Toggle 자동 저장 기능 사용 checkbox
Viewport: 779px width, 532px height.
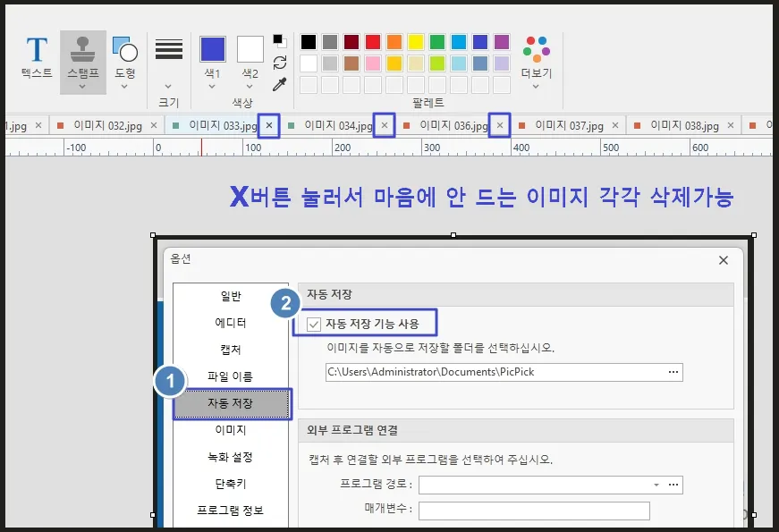coord(314,325)
